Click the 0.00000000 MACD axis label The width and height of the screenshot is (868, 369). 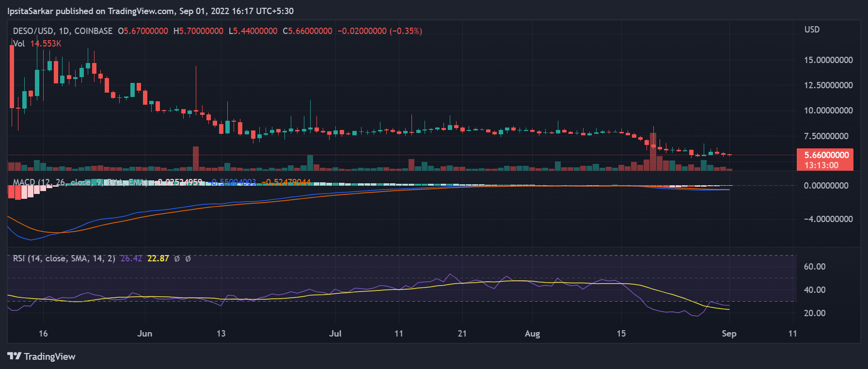point(826,186)
